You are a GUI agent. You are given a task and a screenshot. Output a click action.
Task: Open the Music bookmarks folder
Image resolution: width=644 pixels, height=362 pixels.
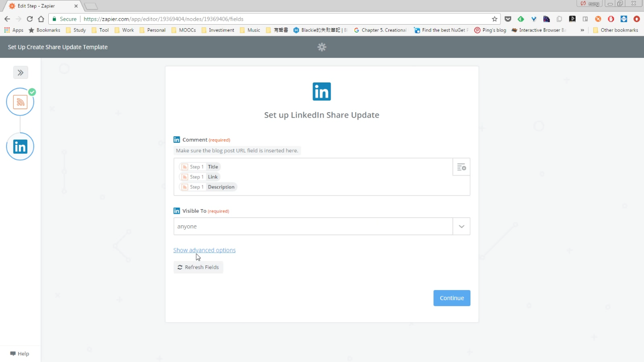click(250, 30)
